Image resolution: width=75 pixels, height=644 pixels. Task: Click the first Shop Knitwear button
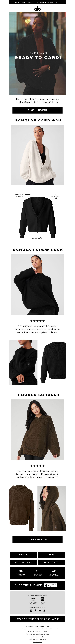pos(37,110)
